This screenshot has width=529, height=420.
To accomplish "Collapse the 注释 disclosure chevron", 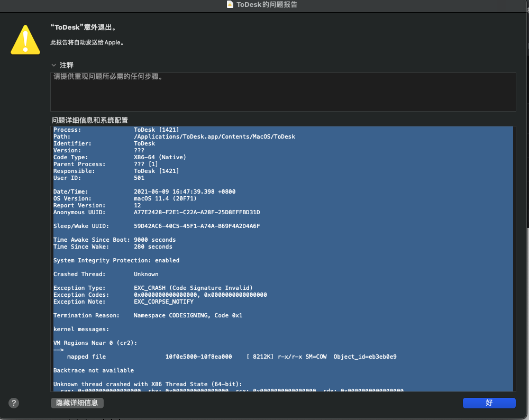I will point(53,65).
